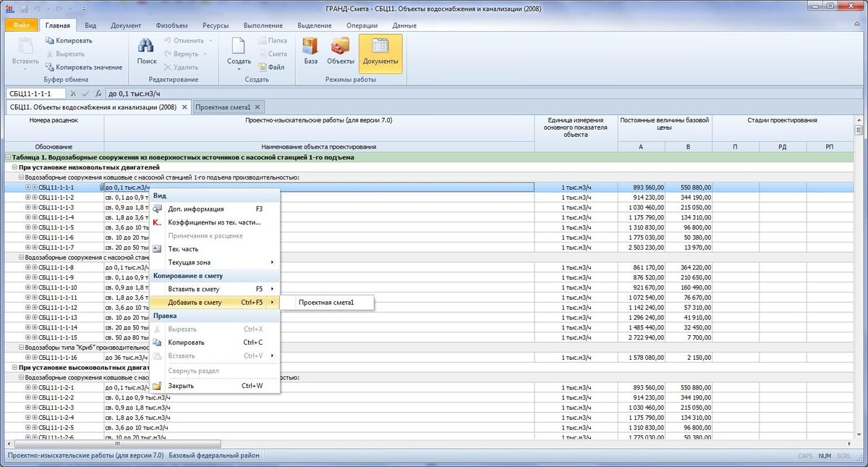The height and width of the screenshot is (467, 868).
Task: Click the save icon in quick access toolbar
Action: 25,9
